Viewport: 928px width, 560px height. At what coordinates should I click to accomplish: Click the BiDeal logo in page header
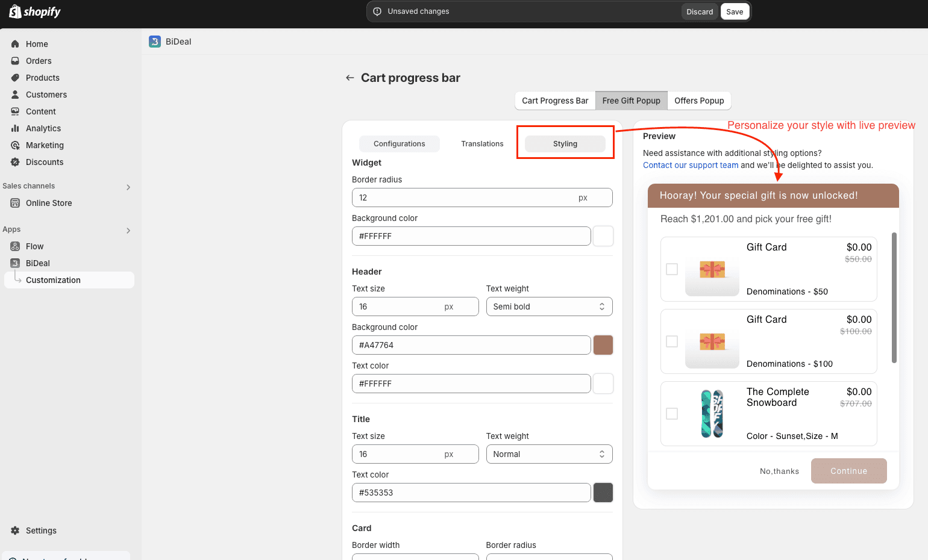click(x=155, y=42)
